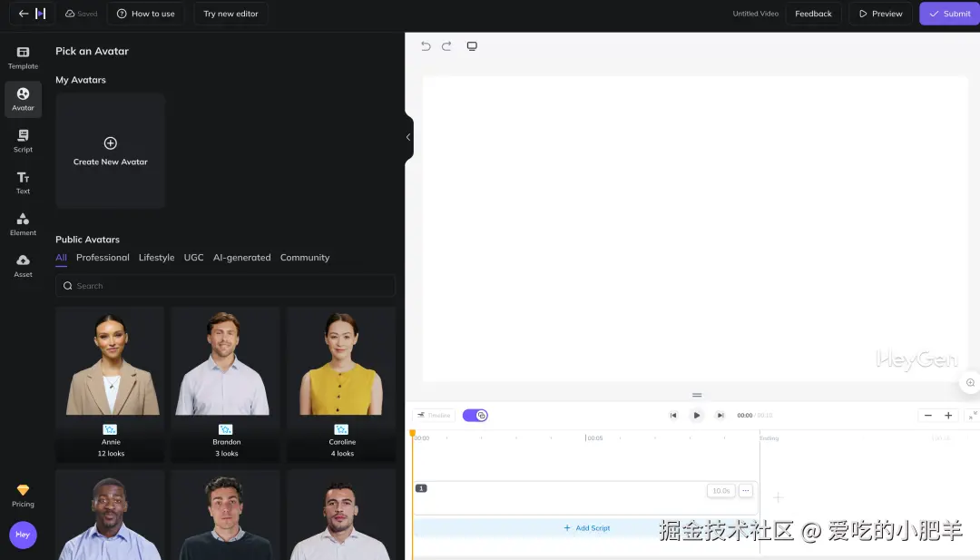Screen dimensions: 980x560
Task: Open the Script panel
Action: pos(23,140)
